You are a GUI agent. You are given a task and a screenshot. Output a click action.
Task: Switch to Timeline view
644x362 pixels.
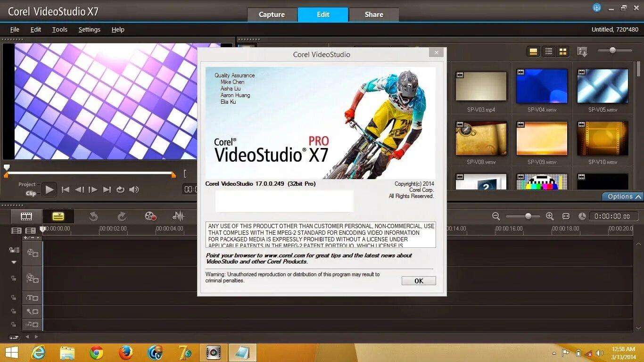pyautogui.click(x=58, y=216)
